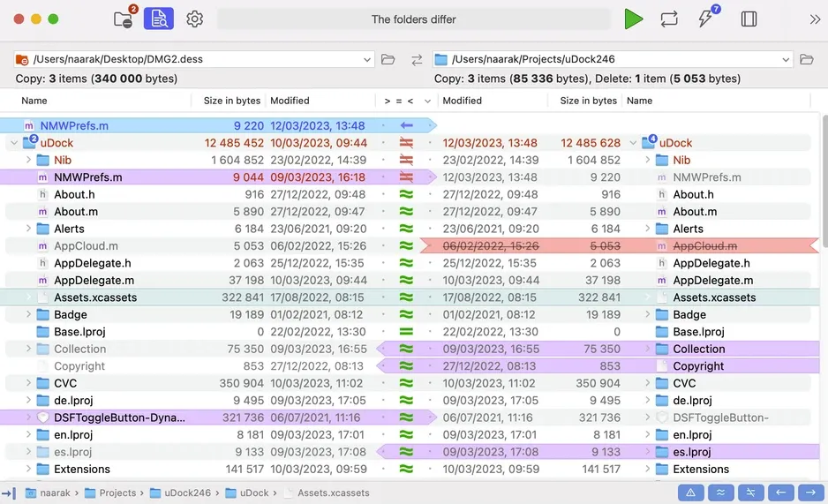Click right Name column header
The image size is (828, 504).
coord(639,101)
